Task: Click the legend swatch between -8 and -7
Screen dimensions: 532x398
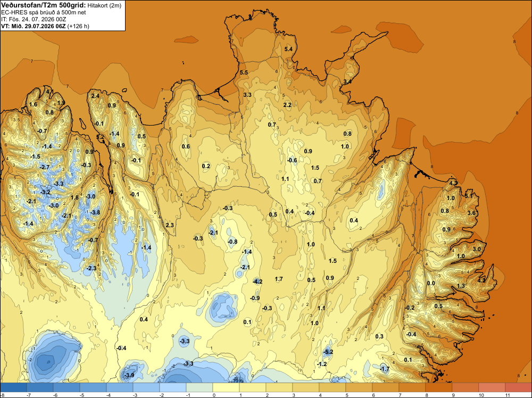Action: 14,387
